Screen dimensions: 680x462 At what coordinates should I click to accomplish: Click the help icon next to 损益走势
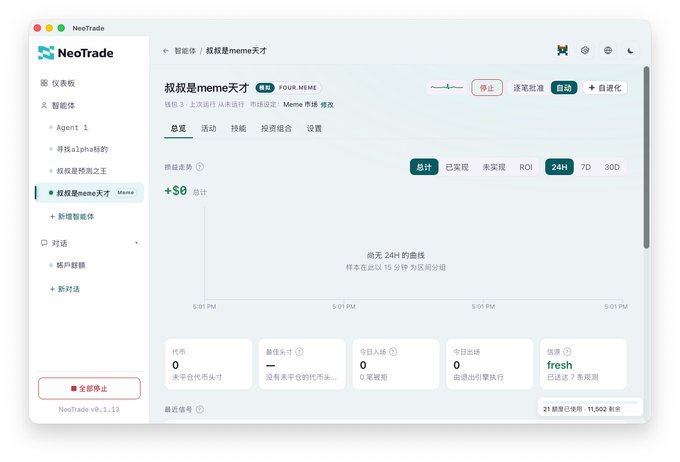coord(199,167)
